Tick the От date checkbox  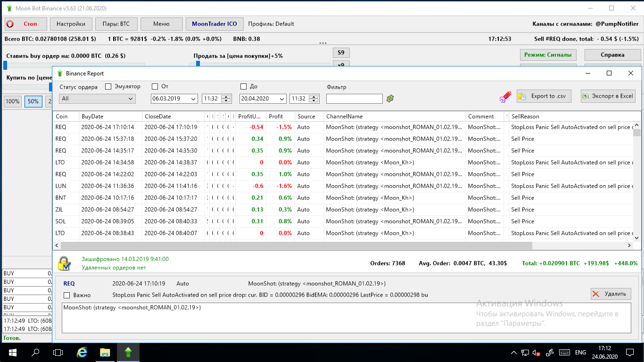tap(155, 86)
